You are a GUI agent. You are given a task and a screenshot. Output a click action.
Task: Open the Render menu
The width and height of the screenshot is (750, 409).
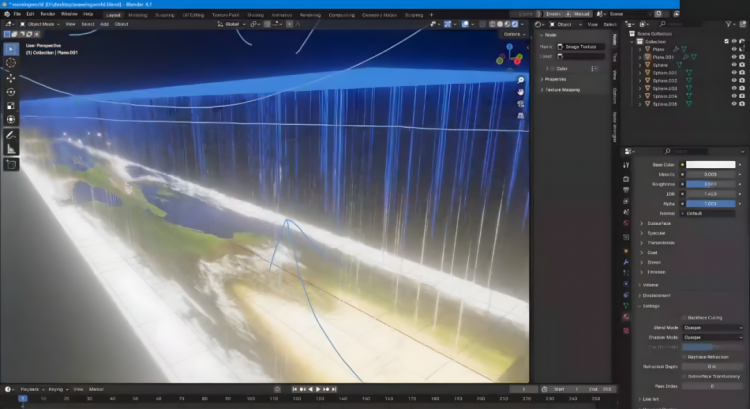pos(47,14)
